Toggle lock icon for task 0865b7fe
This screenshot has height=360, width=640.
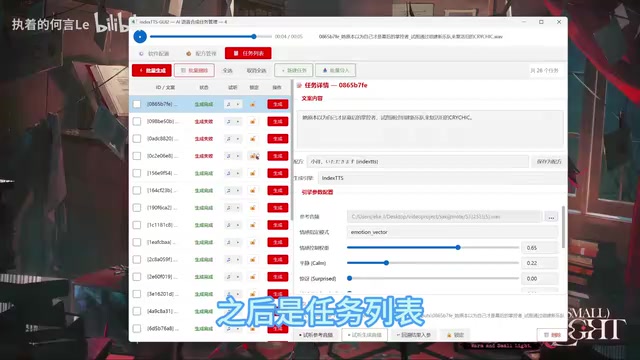pos(253,104)
